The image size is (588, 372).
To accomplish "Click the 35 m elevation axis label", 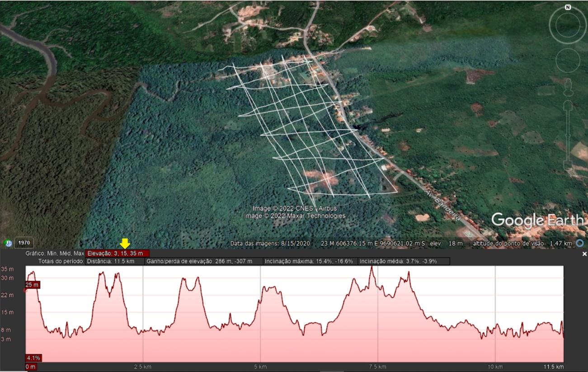I will coord(7,269).
